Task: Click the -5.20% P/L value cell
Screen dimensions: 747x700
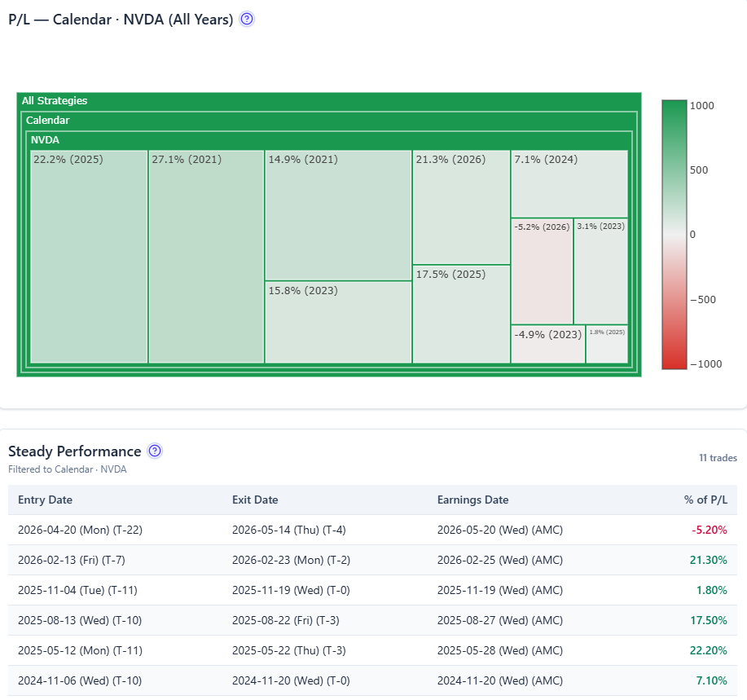Action: pyautogui.click(x=710, y=530)
